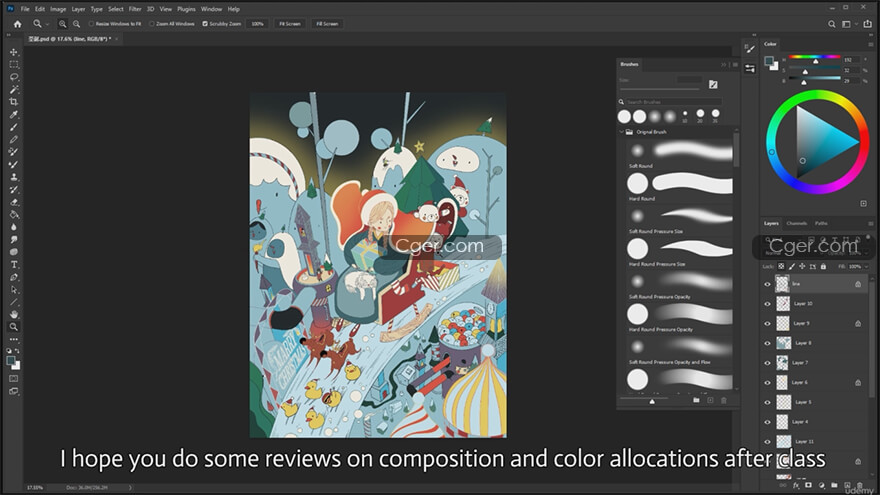Select the Eyedropper tool

click(x=13, y=114)
